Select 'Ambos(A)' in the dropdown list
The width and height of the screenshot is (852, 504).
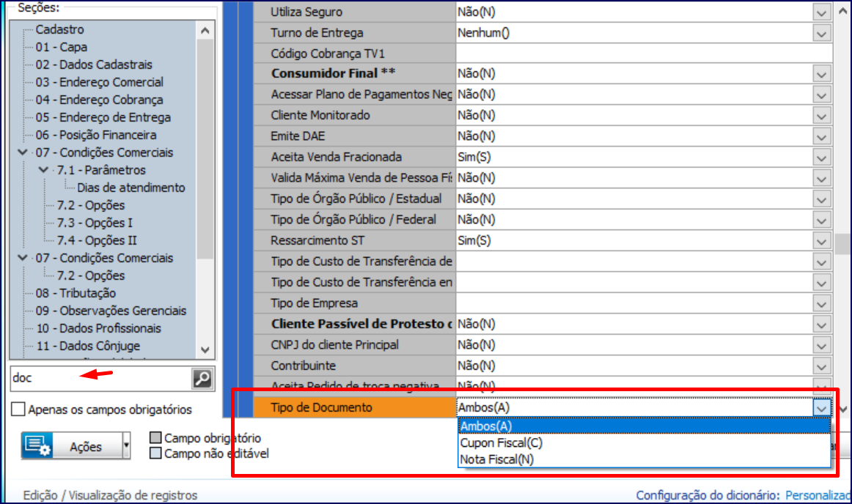coord(644,426)
